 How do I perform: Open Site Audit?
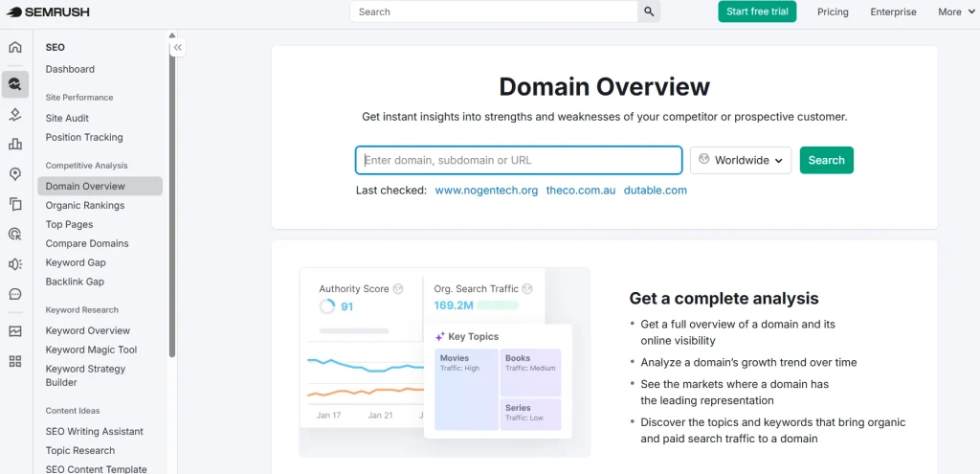(x=67, y=118)
